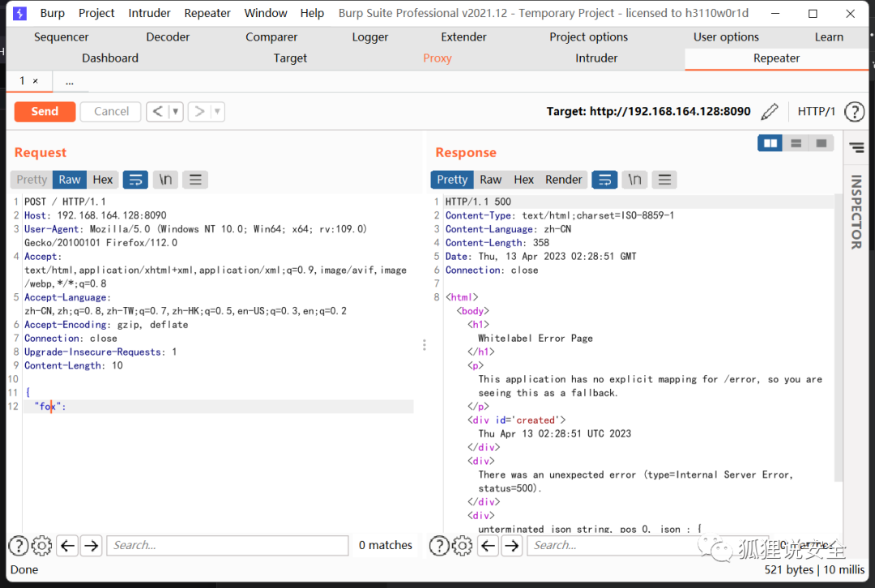Focus the Response search field

pyautogui.click(x=647, y=545)
